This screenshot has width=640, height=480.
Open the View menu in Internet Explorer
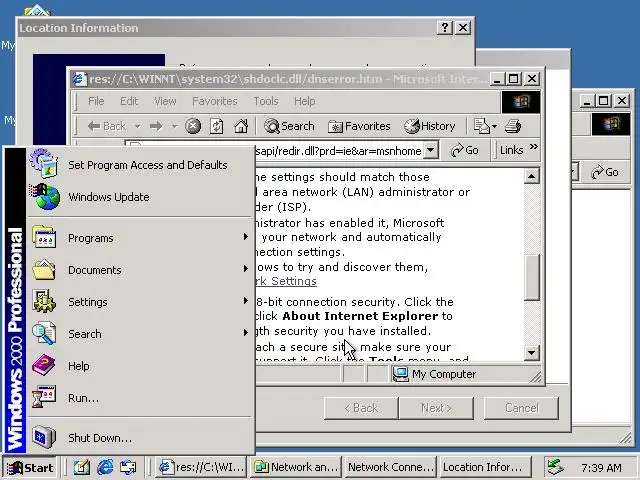pyautogui.click(x=165, y=101)
